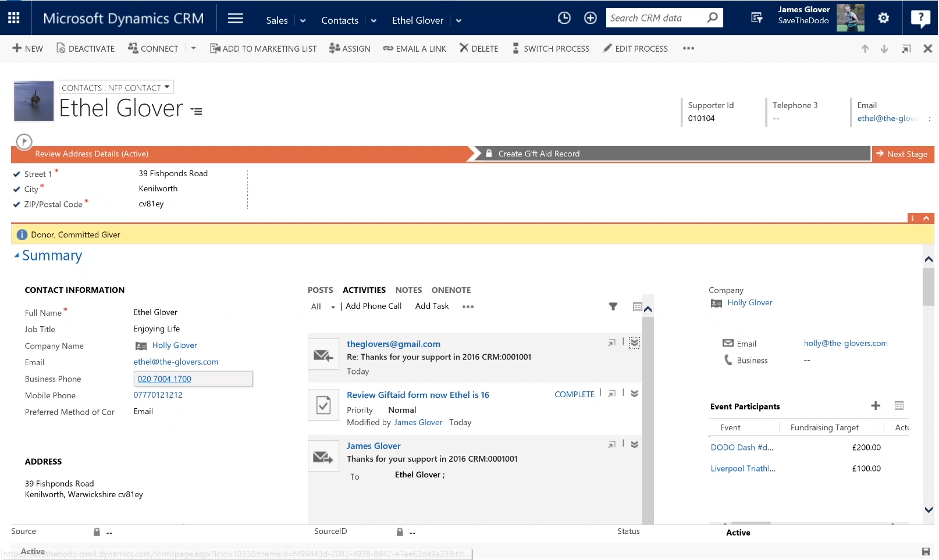Screen dimensions: 939x560
Task: Add Event Participant plus icon
Action: pos(875,406)
